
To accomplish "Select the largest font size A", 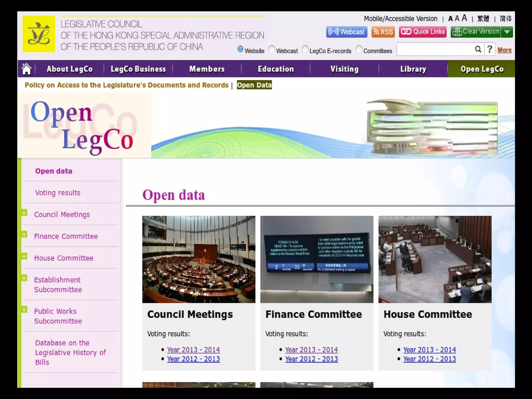I will (464, 18).
